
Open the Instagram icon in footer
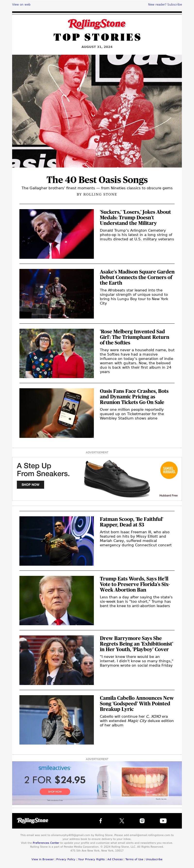pyautogui.click(x=142, y=821)
